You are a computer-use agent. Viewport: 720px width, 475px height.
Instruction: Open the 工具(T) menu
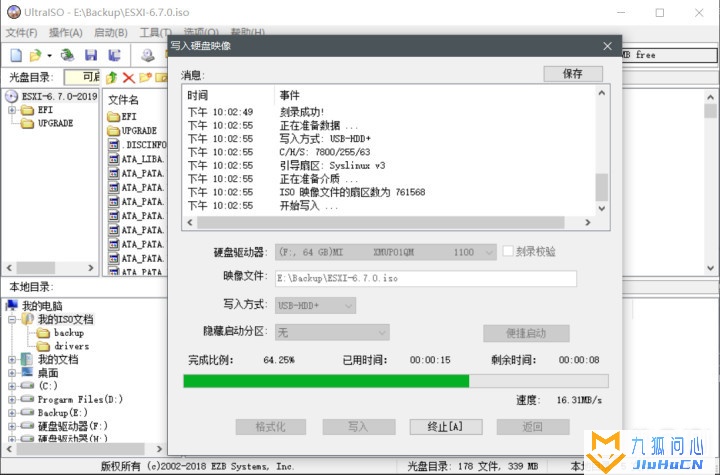(155, 33)
